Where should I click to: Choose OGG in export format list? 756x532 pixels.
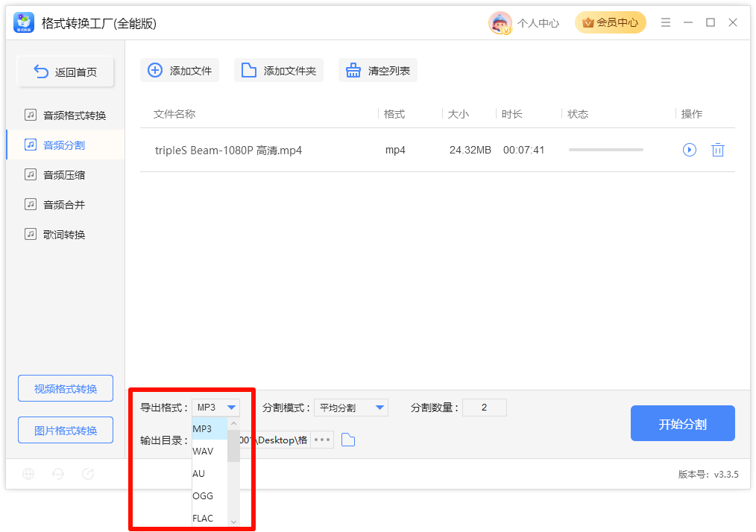point(210,495)
